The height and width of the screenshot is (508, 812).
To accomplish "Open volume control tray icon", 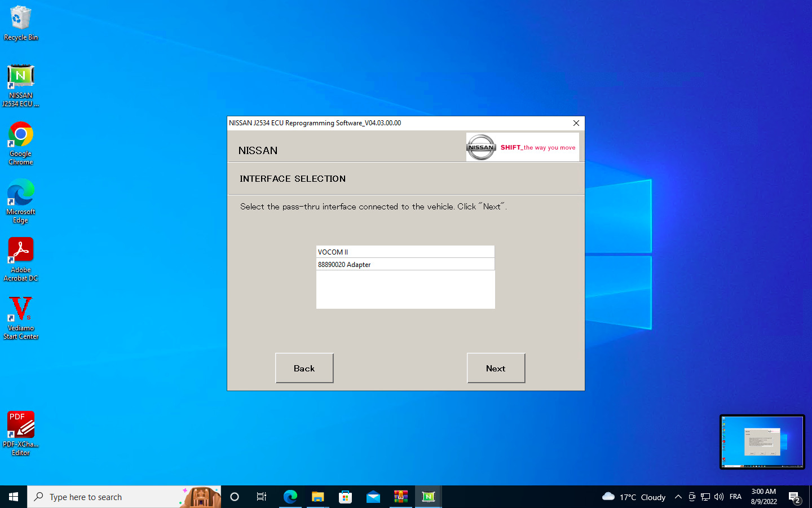I will coord(719,497).
